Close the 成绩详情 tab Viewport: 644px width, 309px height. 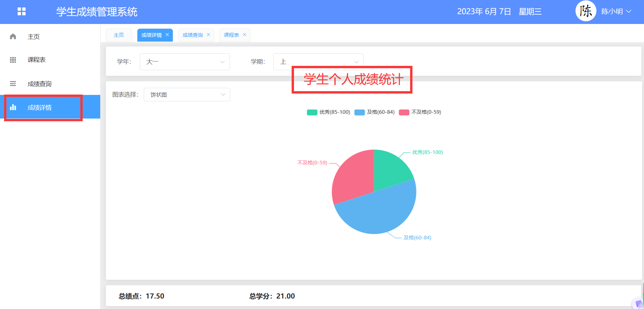click(x=167, y=35)
